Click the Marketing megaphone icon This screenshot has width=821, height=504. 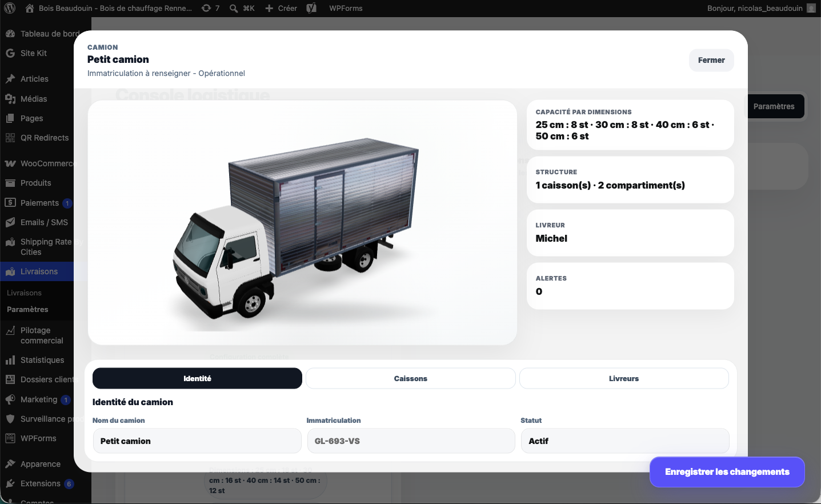(10, 399)
